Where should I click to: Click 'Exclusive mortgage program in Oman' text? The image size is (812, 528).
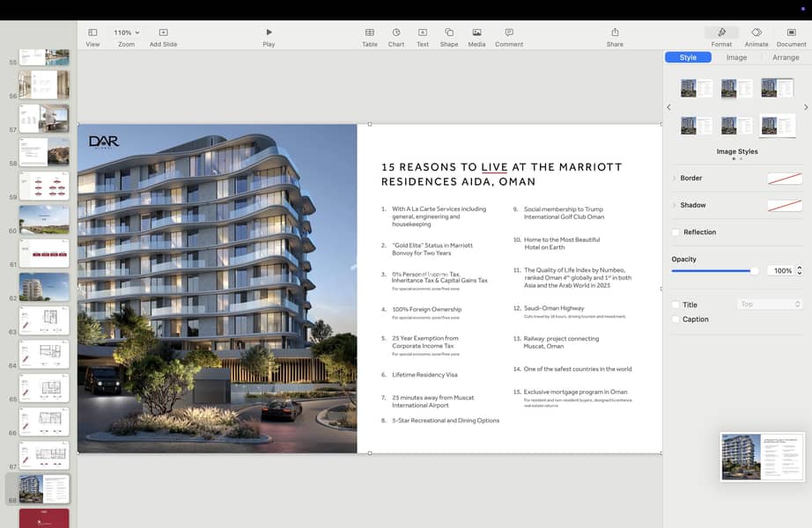[575, 392]
